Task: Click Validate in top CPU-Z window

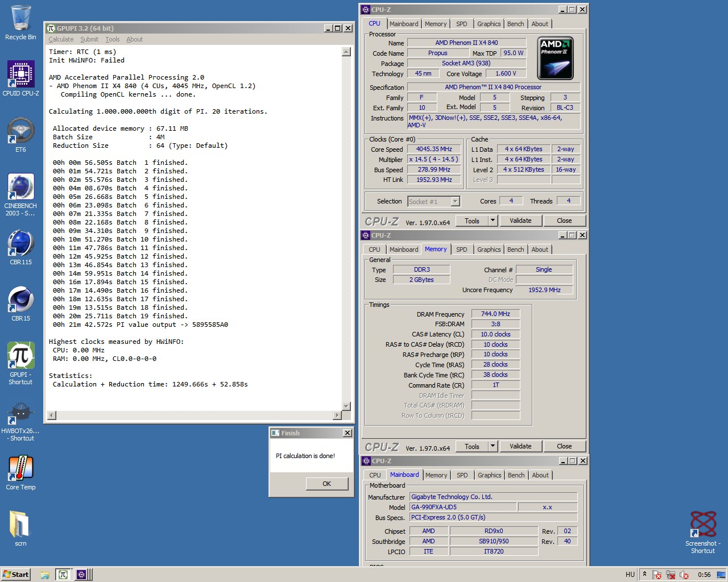Action: click(x=520, y=221)
